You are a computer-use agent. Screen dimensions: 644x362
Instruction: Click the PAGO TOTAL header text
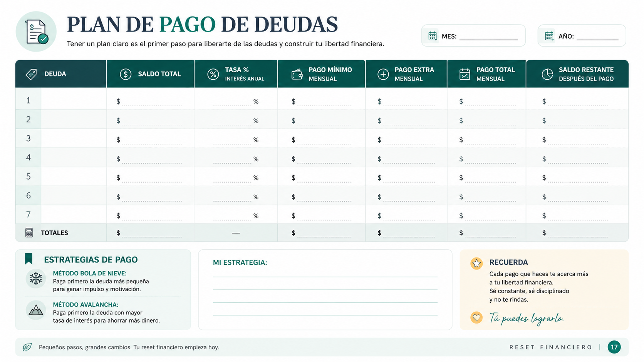pos(495,70)
